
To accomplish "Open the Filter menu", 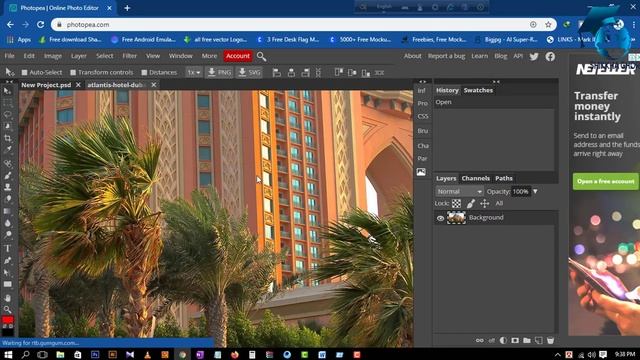I will point(129,56).
